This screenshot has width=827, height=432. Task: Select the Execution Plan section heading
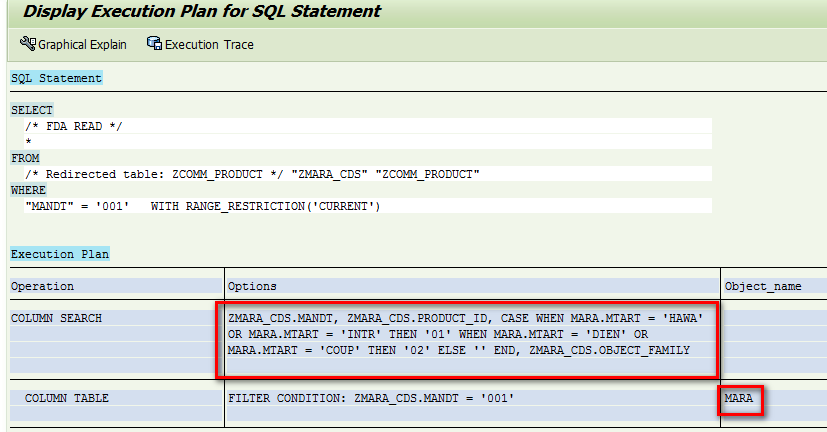(x=60, y=254)
